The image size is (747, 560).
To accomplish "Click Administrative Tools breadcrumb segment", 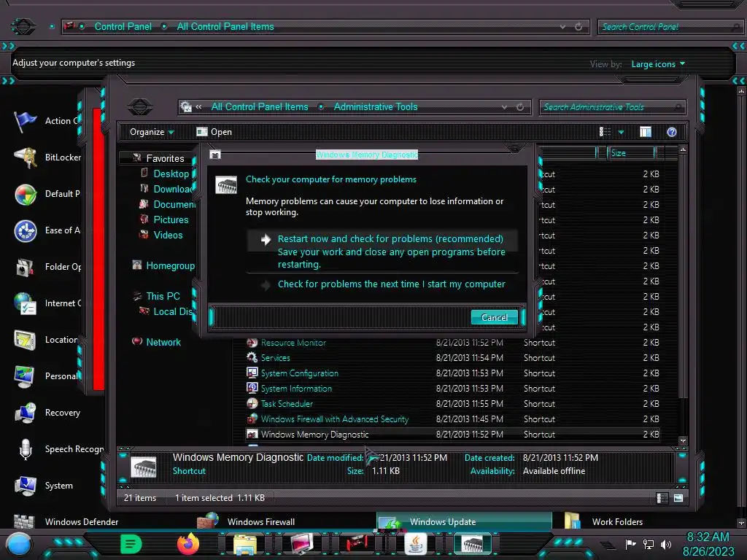I will [376, 106].
